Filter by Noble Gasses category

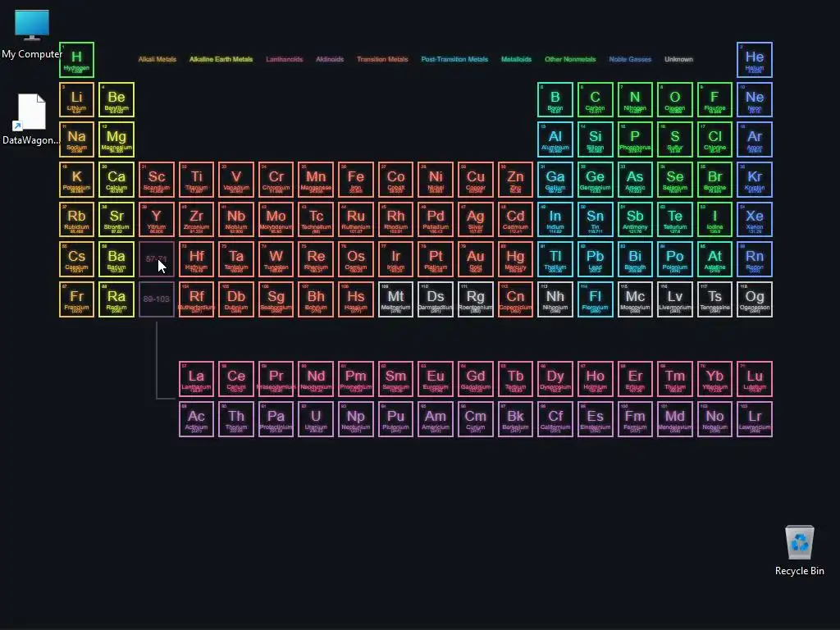(630, 59)
